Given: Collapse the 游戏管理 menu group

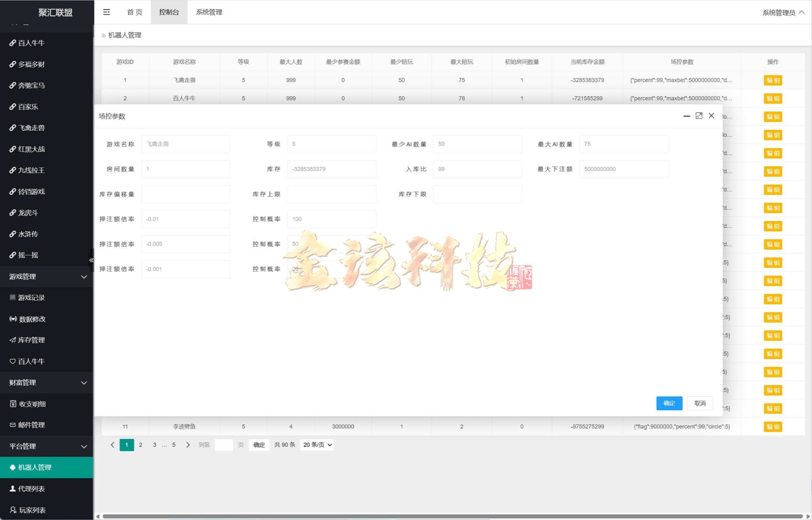Looking at the screenshot, I should tap(47, 277).
